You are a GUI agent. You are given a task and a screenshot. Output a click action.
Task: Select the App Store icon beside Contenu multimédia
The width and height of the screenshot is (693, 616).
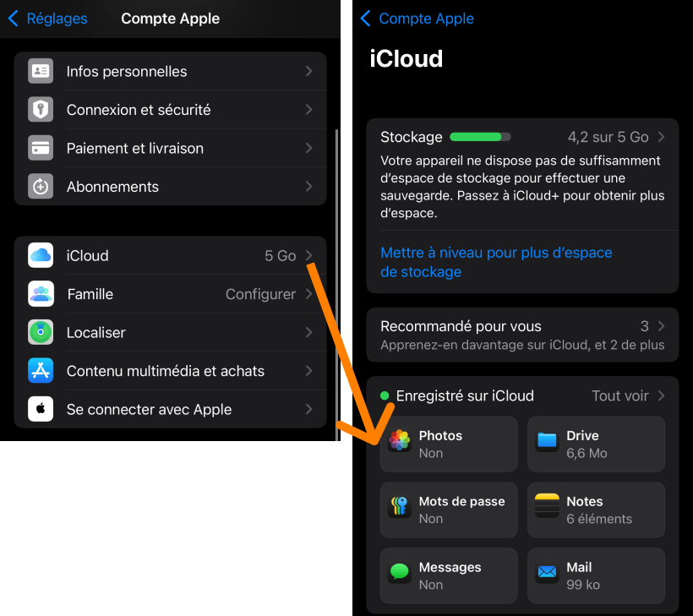(x=40, y=371)
